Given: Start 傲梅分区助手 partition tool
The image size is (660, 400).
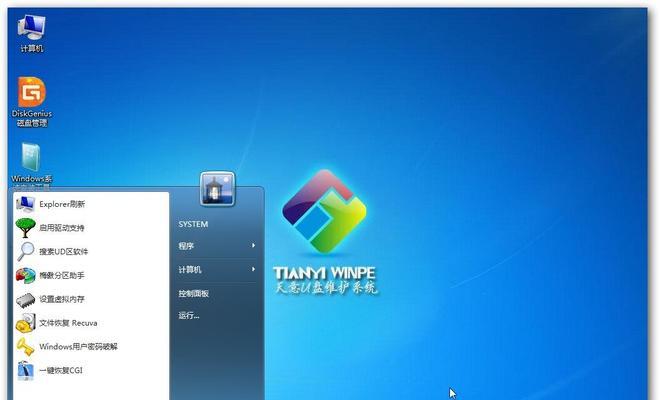Looking at the screenshot, I should 91,275.
